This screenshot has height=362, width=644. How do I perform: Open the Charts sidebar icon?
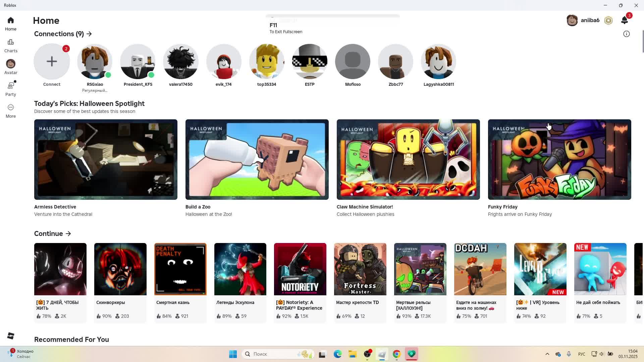coord(11,46)
